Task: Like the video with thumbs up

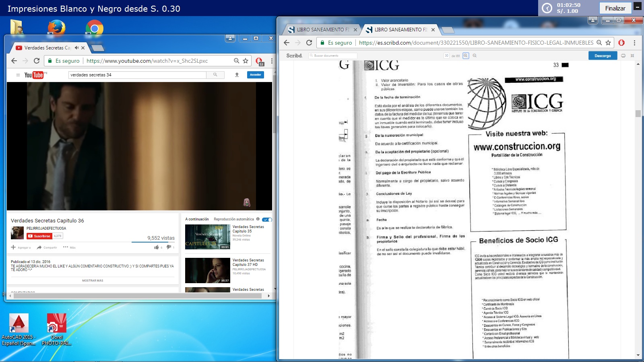Action: point(157,247)
